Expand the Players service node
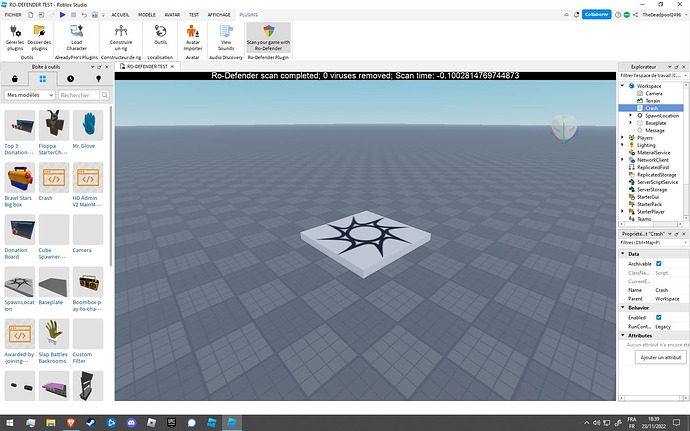690x431 pixels. 622,138
